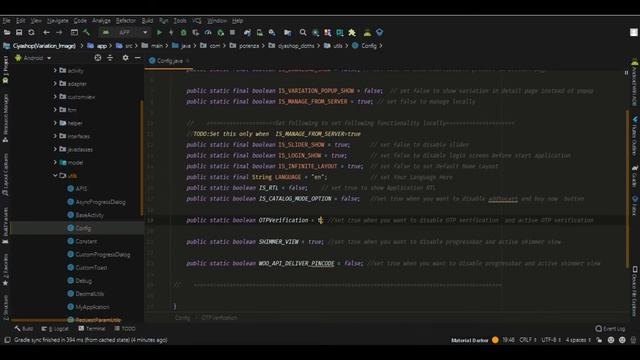This screenshot has height=360, width=640.
Task: Click the Select Opened File target icon
Action: pyautogui.click(x=98, y=58)
